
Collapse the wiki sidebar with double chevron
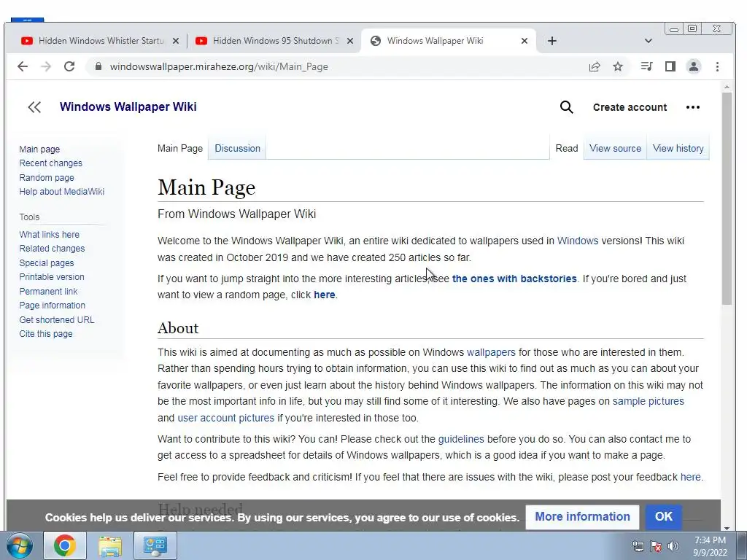pos(34,107)
